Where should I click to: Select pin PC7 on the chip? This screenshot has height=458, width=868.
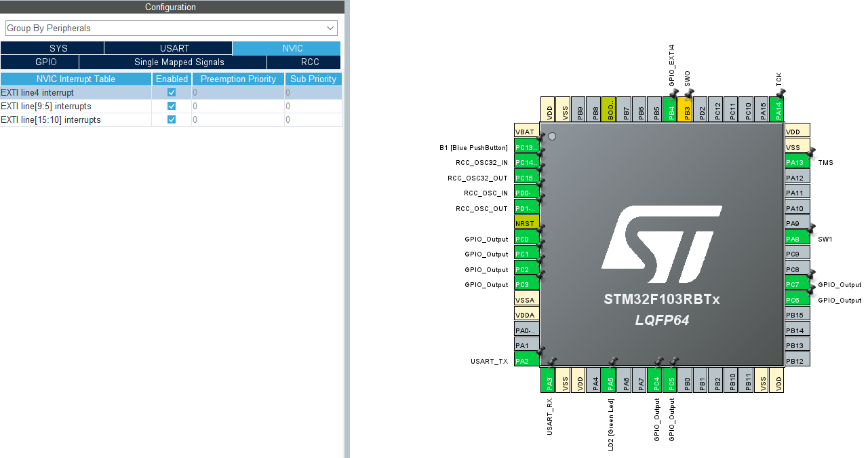[797, 284]
